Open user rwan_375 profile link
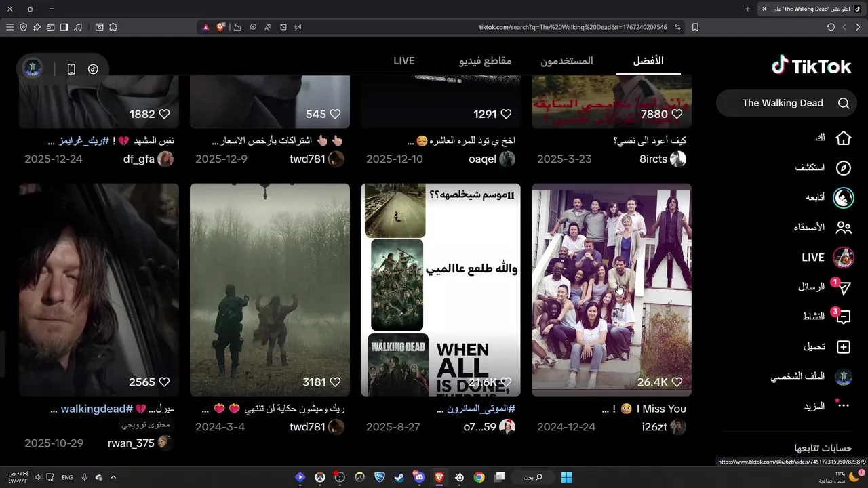Screen dimensions: 868x488 tap(140, 443)
